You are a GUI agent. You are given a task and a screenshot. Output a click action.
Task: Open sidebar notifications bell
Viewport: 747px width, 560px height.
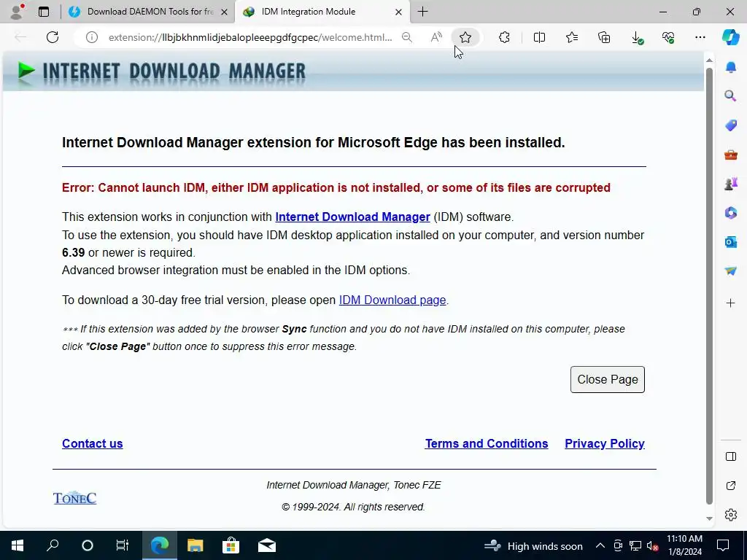[x=731, y=67]
